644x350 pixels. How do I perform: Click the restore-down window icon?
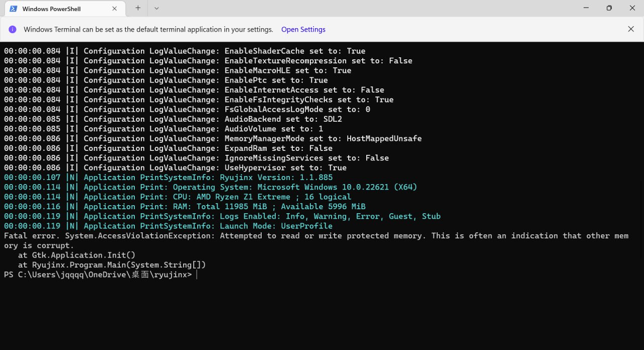[x=609, y=8]
